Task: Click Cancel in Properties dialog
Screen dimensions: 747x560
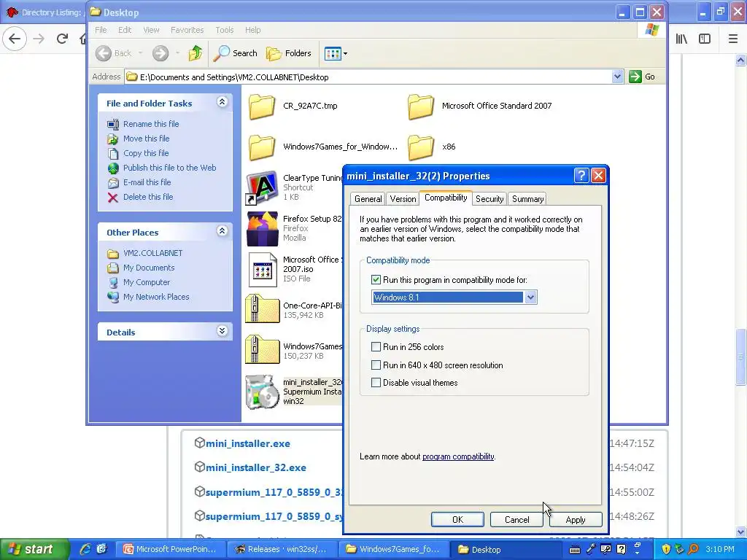Action: coord(516,519)
